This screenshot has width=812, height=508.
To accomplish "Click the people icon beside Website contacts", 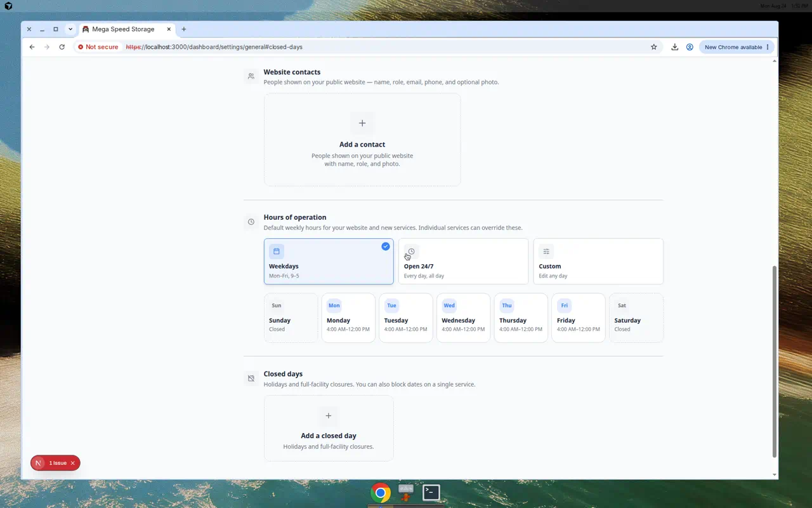I will coord(251,76).
